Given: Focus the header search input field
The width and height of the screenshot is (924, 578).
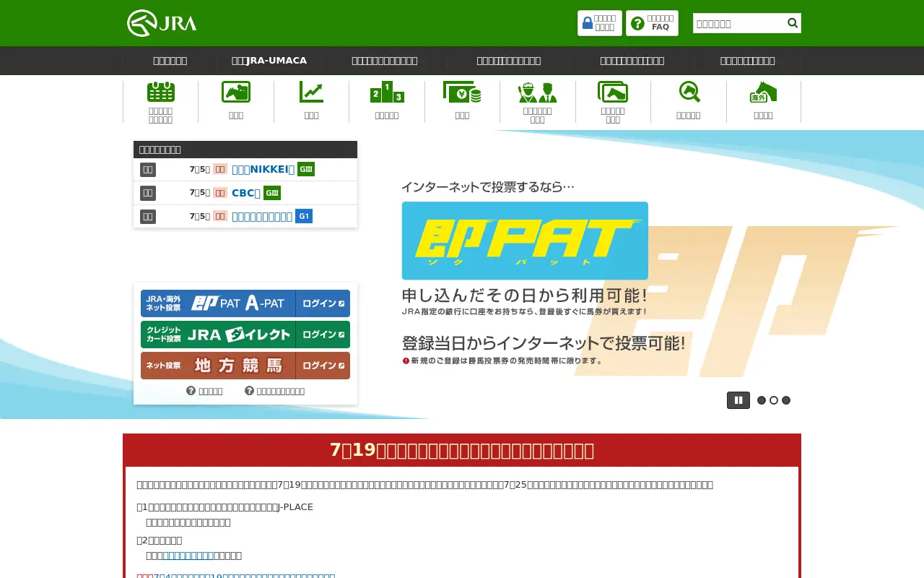Looking at the screenshot, I should tap(739, 23).
